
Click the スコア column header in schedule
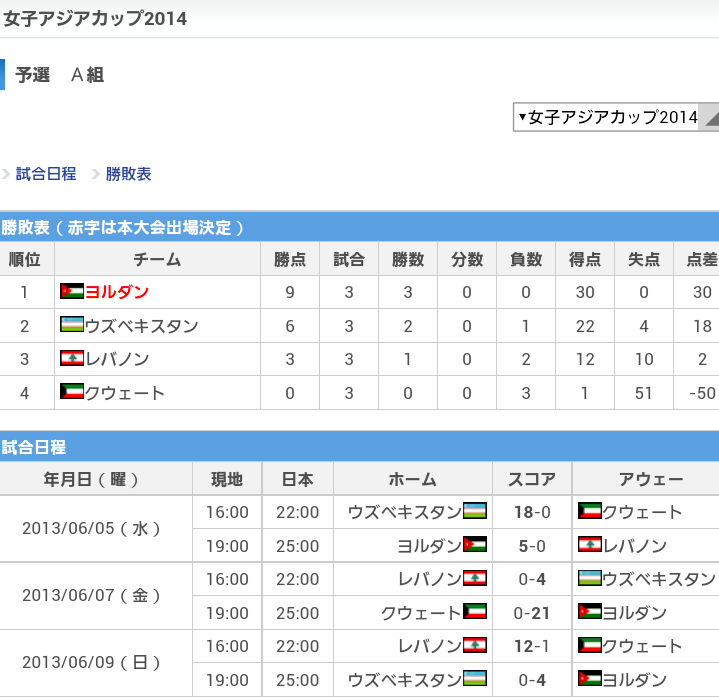pos(532,479)
